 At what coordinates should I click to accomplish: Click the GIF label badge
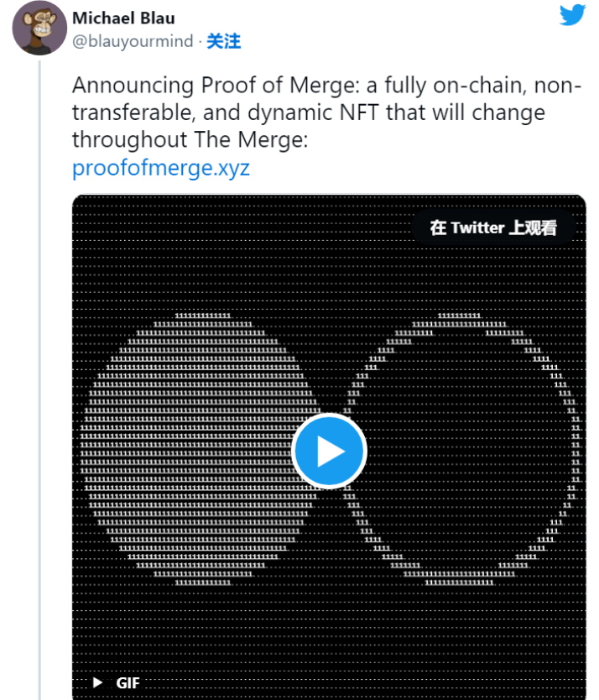(x=128, y=682)
